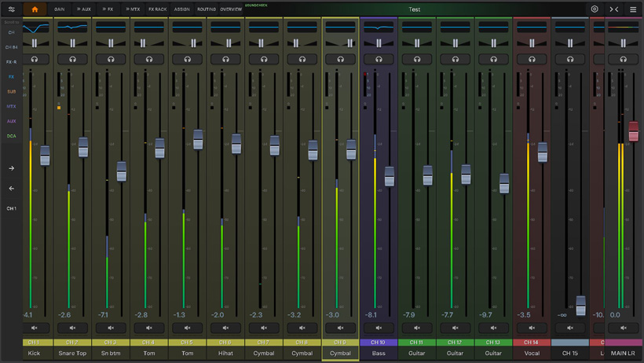Jump to CH 64 in scroll list
The image size is (644, 363).
tap(12, 47)
